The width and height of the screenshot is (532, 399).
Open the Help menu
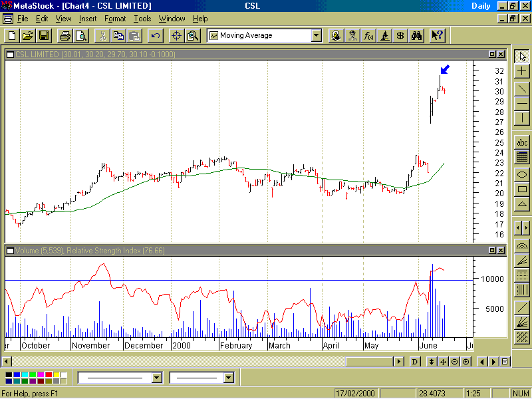pyautogui.click(x=200, y=19)
